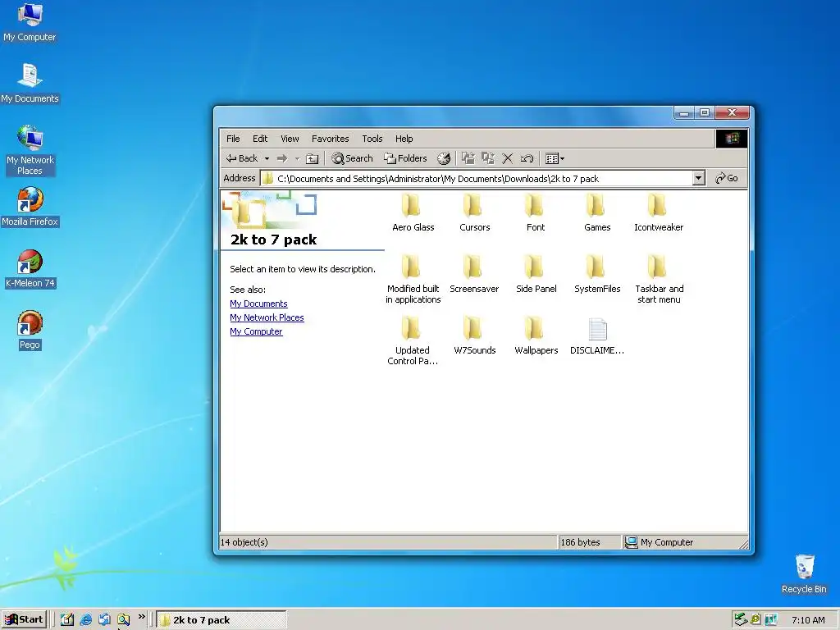Viewport: 840px width, 630px height.
Task: Select Pego desktop shortcut
Action: click(x=30, y=330)
